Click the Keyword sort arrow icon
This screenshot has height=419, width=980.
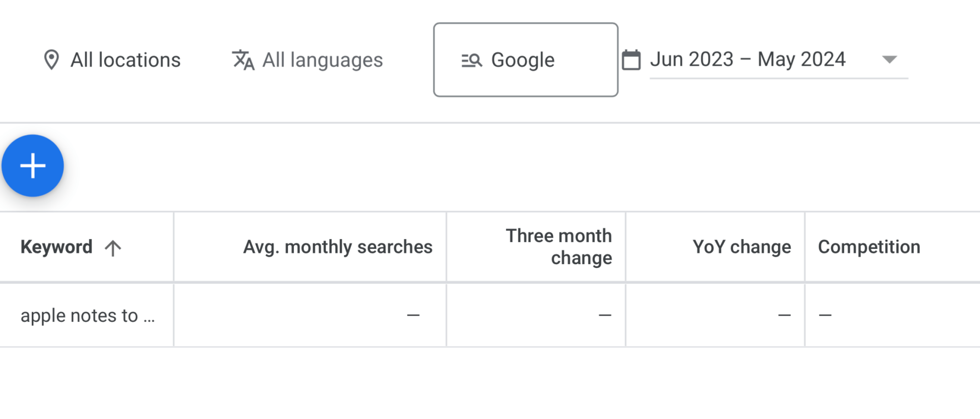click(x=113, y=248)
